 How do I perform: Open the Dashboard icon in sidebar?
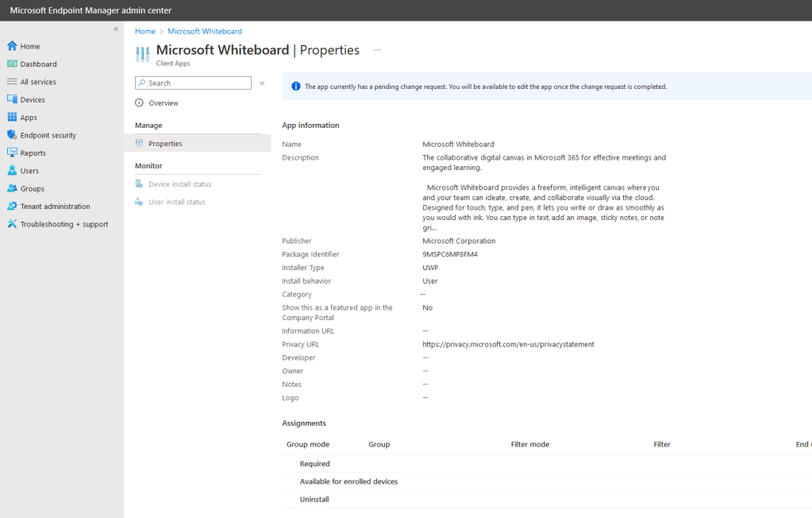coord(12,64)
